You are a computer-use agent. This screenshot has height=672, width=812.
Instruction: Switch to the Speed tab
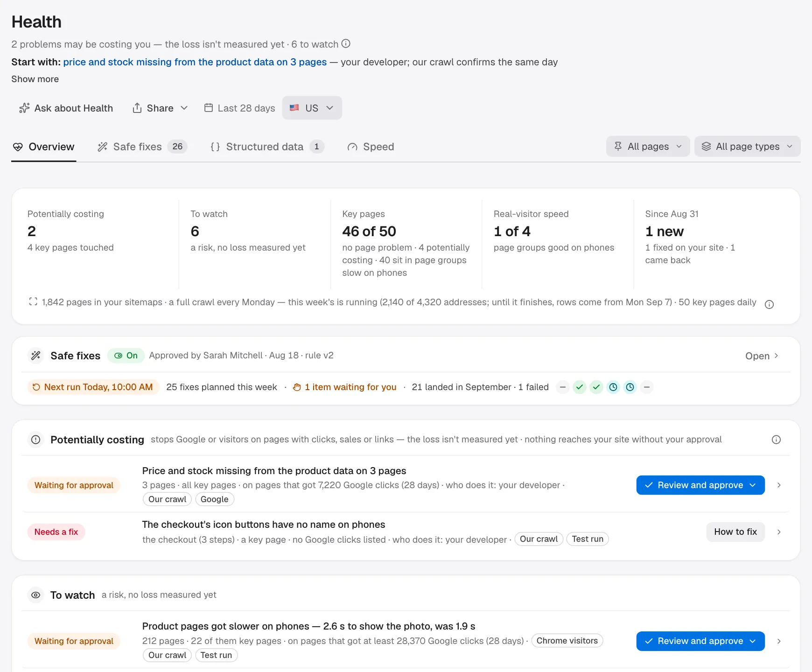(371, 147)
